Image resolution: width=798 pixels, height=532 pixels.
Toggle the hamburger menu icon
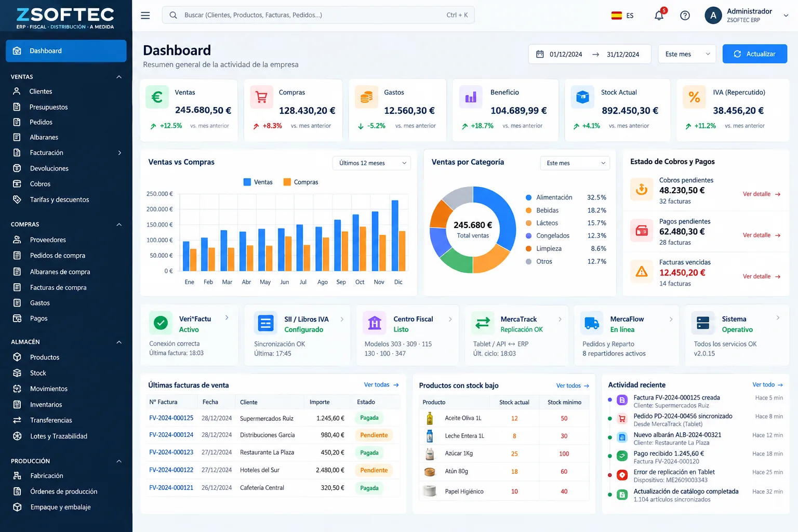(145, 16)
